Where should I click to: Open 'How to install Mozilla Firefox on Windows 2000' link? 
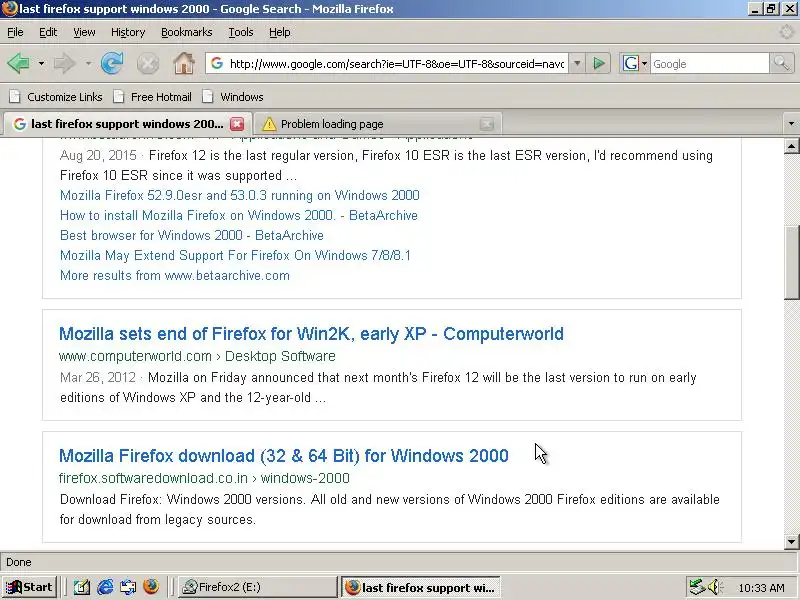pyautogui.click(x=239, y=215)
